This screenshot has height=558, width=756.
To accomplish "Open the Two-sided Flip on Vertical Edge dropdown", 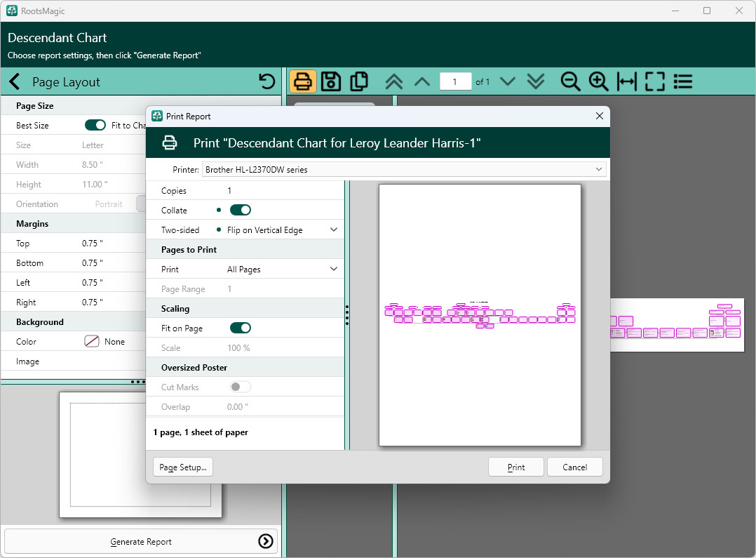I will (x=283, y=230).
